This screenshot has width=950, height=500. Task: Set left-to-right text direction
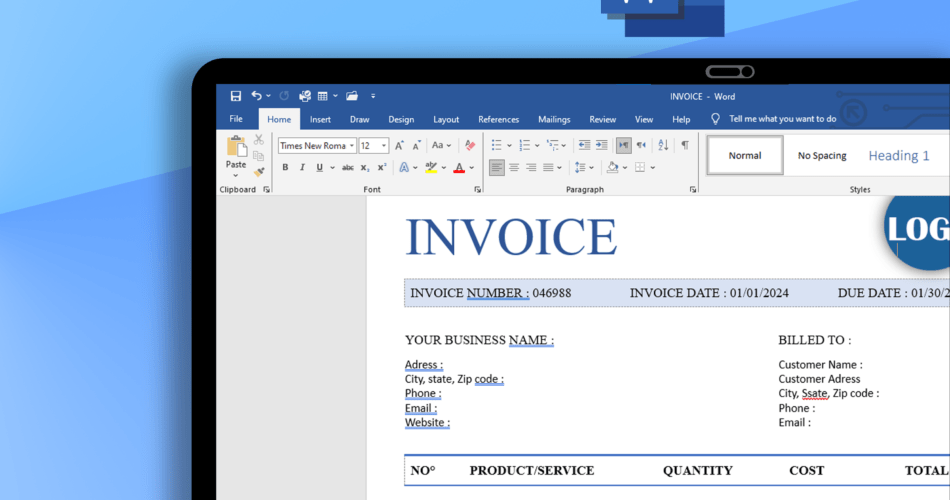[623, 145]
